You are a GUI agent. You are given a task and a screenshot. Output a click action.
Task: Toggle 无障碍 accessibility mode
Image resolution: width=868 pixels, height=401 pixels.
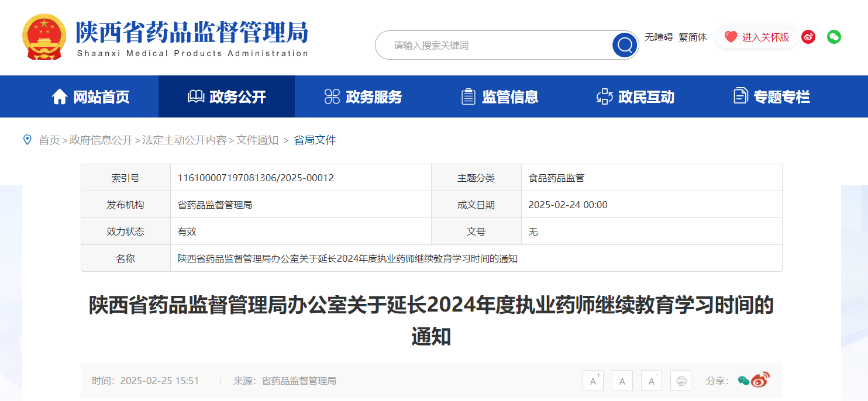click(659, 37)
